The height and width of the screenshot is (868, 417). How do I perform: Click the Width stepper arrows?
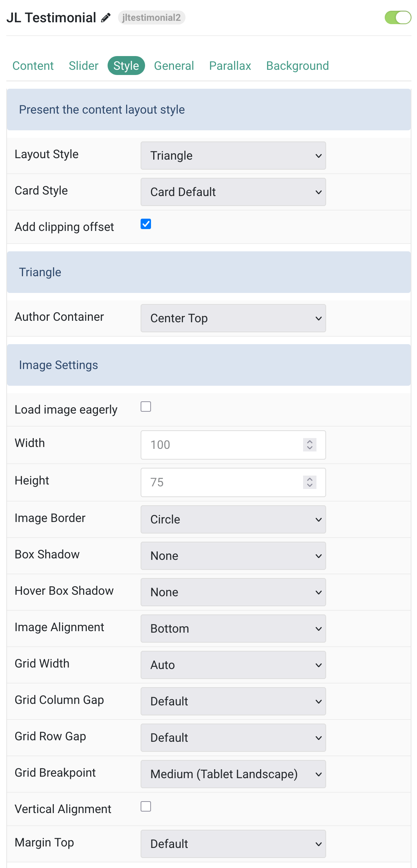310,445
